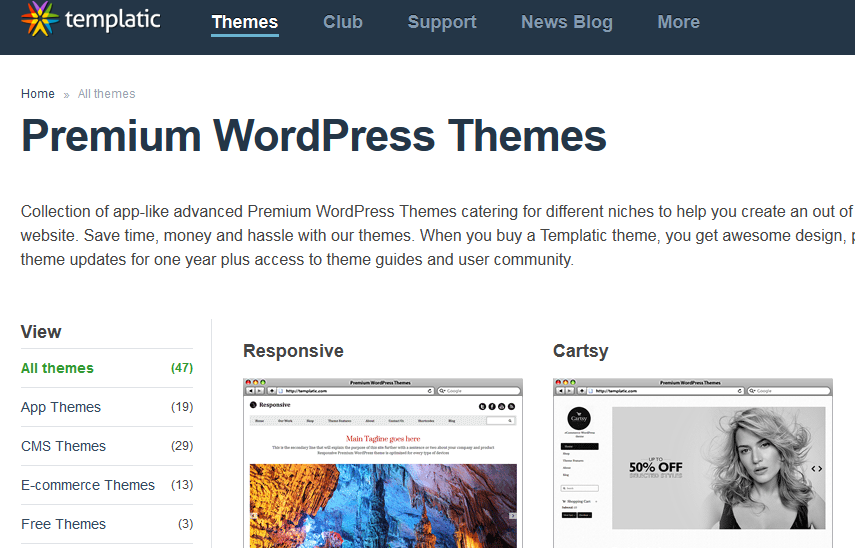The image size is (855, 548).
Task: Expand the More menu
Action: [x=678, y=22]
